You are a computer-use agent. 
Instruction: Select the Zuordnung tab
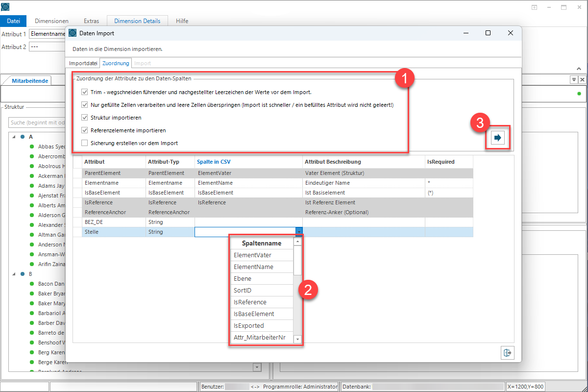116,63
